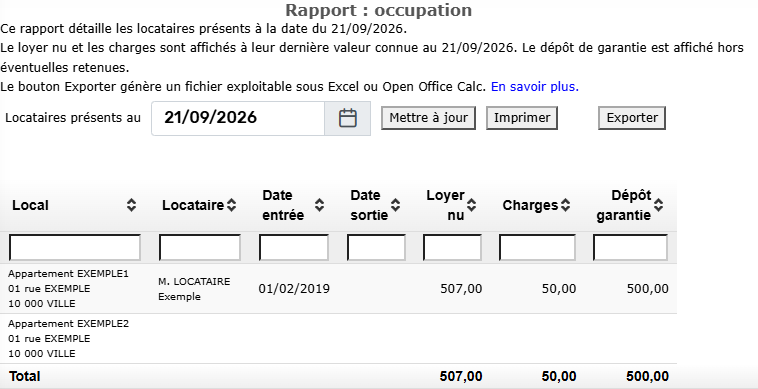The width and height of the screenshot is (758, 389).
Task: Sort by Dépôt garantie column arrows
Action: pos(658,205)
